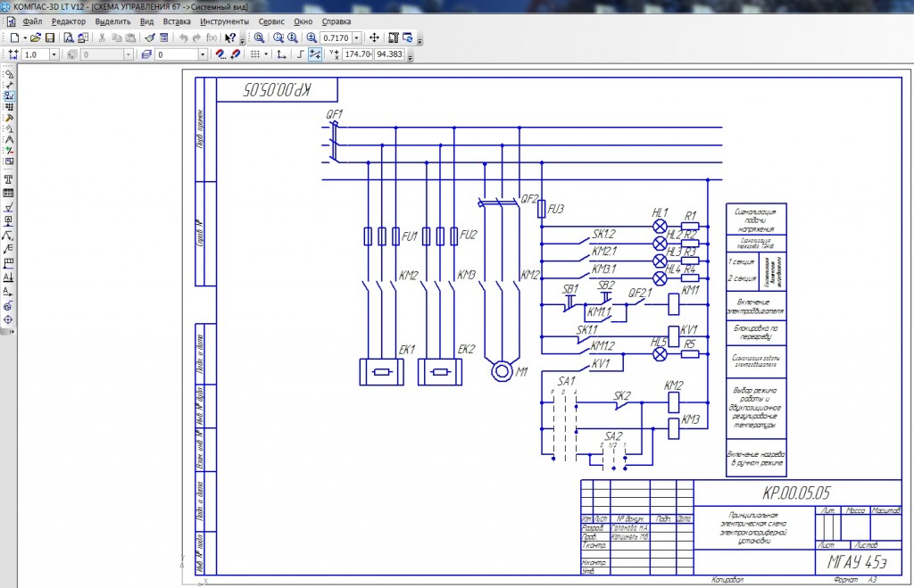
Task: Click the Y coordinate field 94.383
Action: pyautogui.click(x=389, y=54)
